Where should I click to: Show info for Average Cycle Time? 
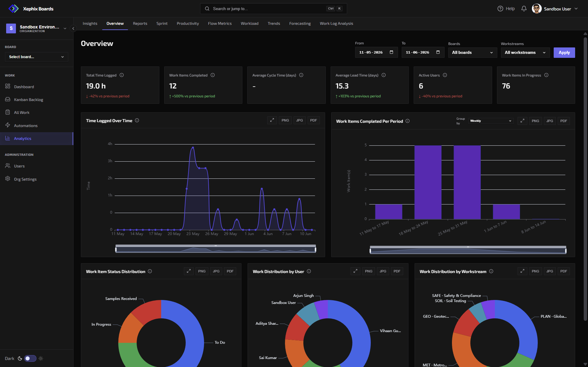coord(301,75)
